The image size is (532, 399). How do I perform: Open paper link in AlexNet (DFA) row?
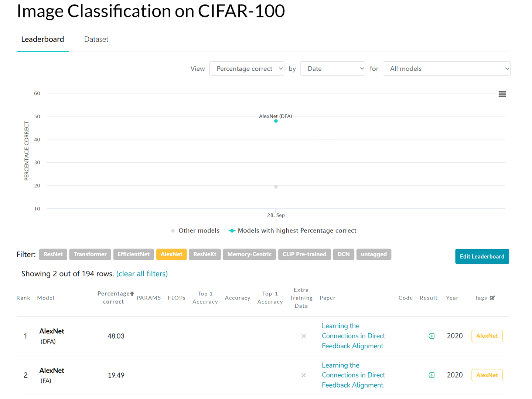[353, 336]
